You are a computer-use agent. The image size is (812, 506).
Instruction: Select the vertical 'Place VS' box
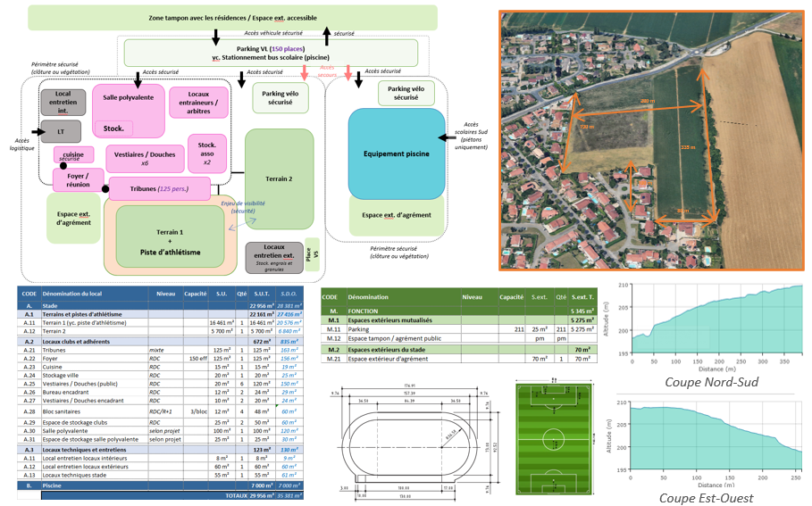[312, 254]
